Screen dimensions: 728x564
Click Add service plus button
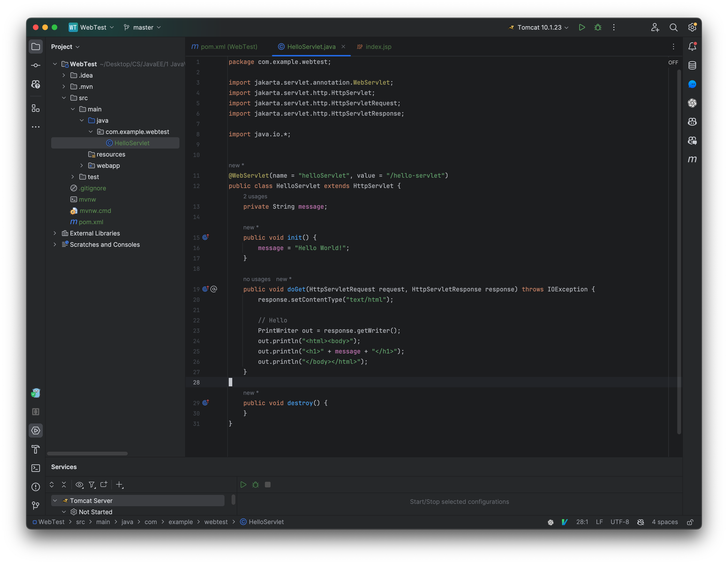coord(119,485)
